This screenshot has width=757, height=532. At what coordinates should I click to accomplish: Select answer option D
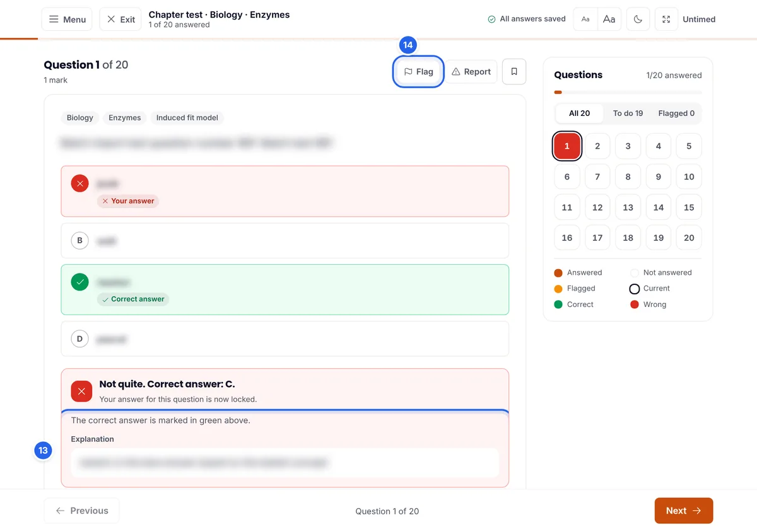click(x=285, y=339)
